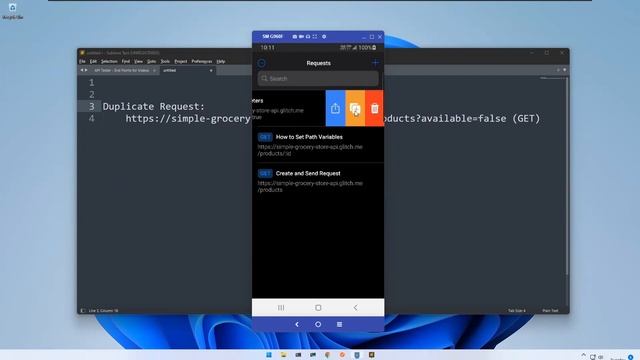Click Sublime tab navigation left arrow
The width and height of the screenshot is (640, 360).
(82, 70)
